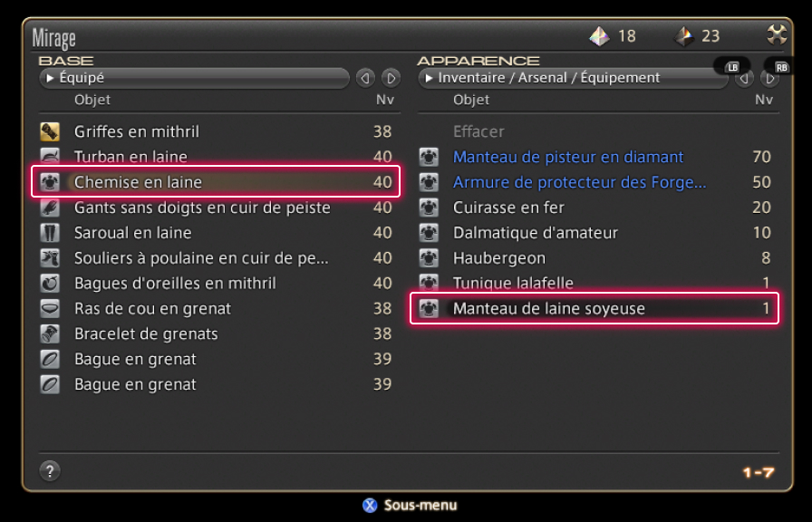Click the Sous-menu button prompt
The width and height of the screenshot is (812, 522).
(x=410, y=506)
